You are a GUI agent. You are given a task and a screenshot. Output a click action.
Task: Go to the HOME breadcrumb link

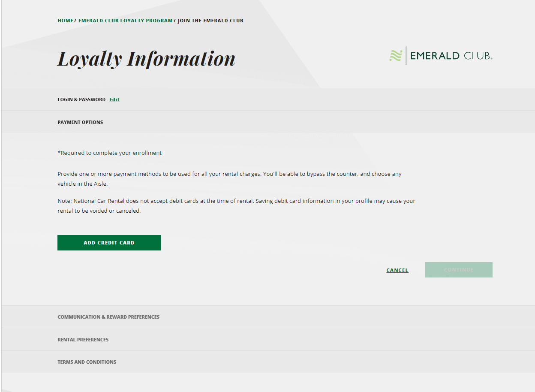[x=65, y=21]
